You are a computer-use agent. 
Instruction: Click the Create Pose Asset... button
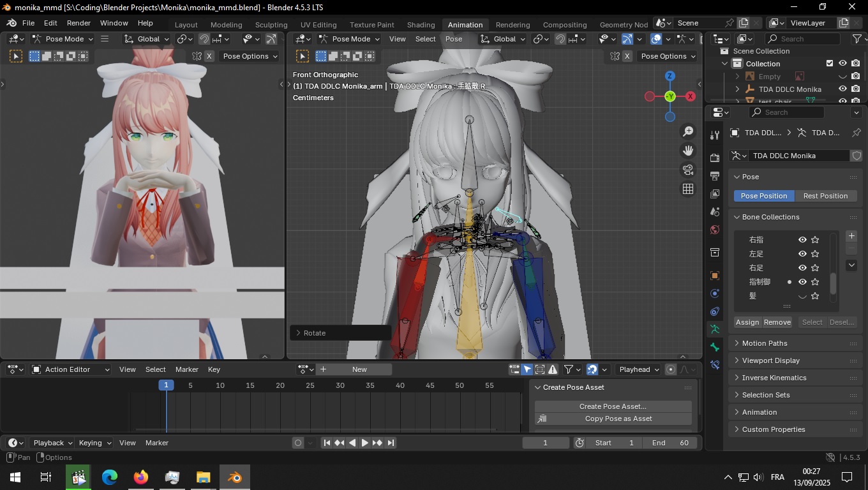click(x=613, y=406)
